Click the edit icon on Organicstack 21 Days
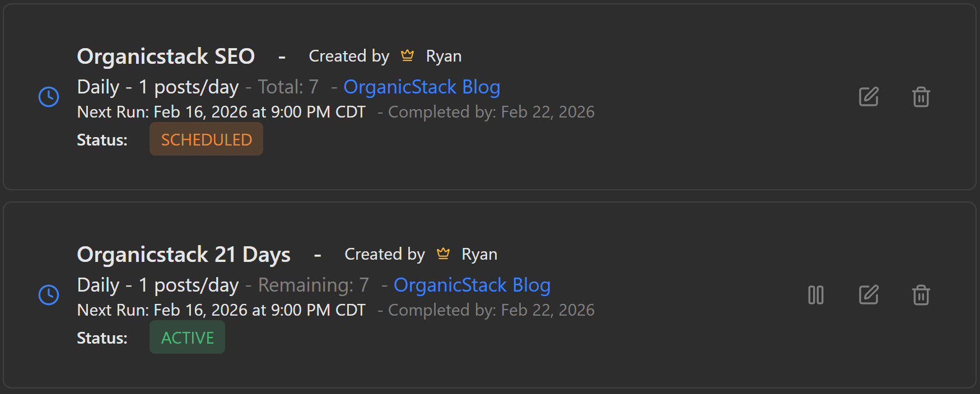Viewport: 980px width, 394px height. pyautogui.click(x=869, y=295)
